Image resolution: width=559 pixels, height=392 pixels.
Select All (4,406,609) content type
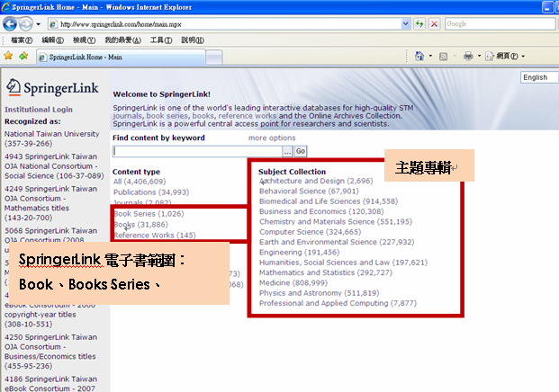coord(140,182)
